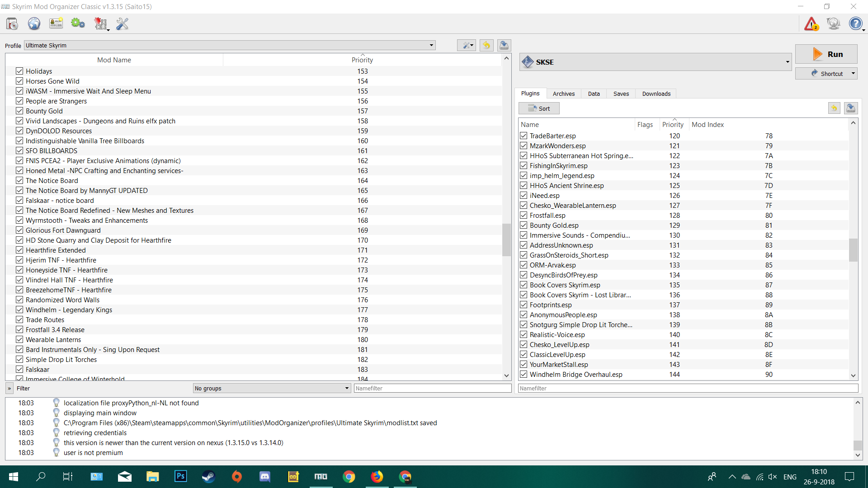The image size is (868, 488).
Task: Open the Profiles configuration icon
Action: click(56, 23)
